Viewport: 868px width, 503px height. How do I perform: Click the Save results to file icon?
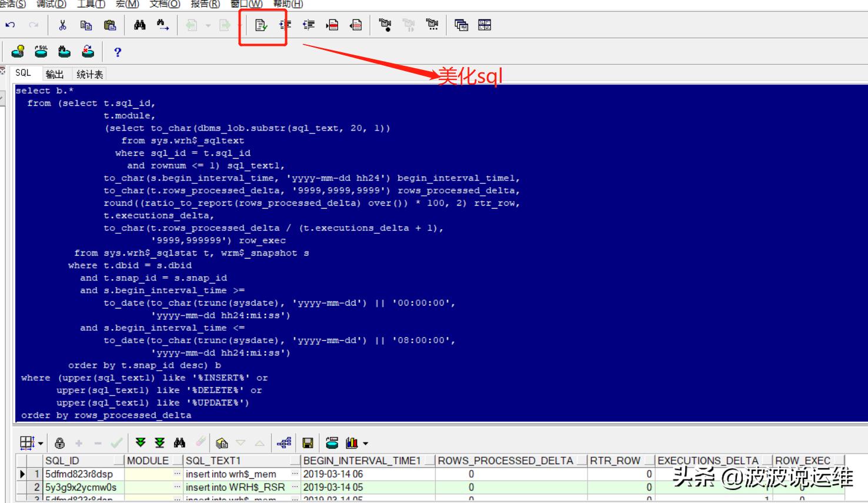(x=308, y=444)
